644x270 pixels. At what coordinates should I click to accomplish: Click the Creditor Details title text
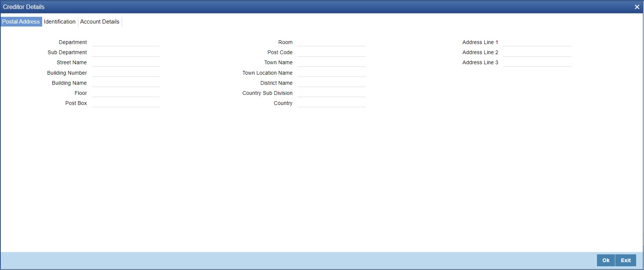pyautogui.click(x=24, y=7)
